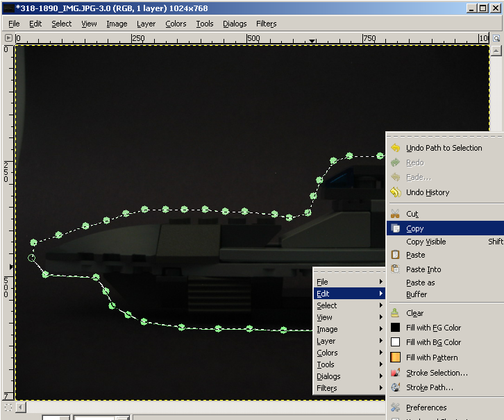
Task: Click the Clear icon
Action: [x=395, y=312]
